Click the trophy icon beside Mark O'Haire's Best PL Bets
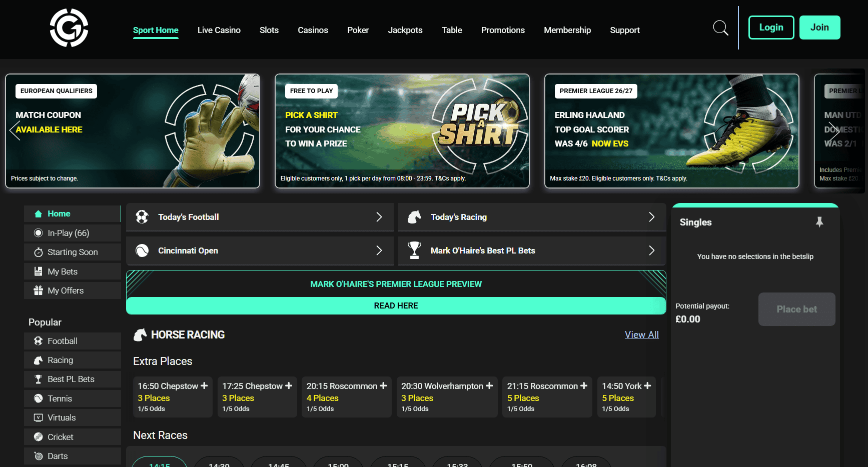This screenshot has height=467, width=868. (414, 250)
